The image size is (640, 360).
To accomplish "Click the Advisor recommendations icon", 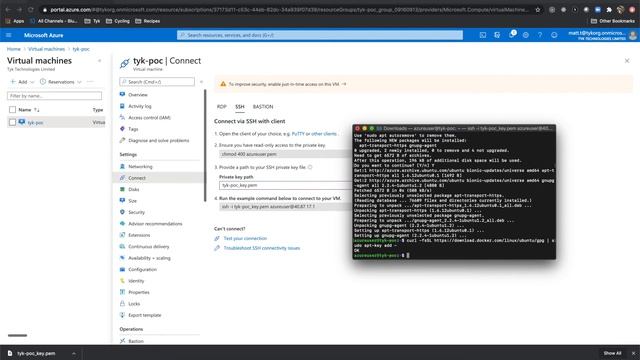I will [122, 223].
